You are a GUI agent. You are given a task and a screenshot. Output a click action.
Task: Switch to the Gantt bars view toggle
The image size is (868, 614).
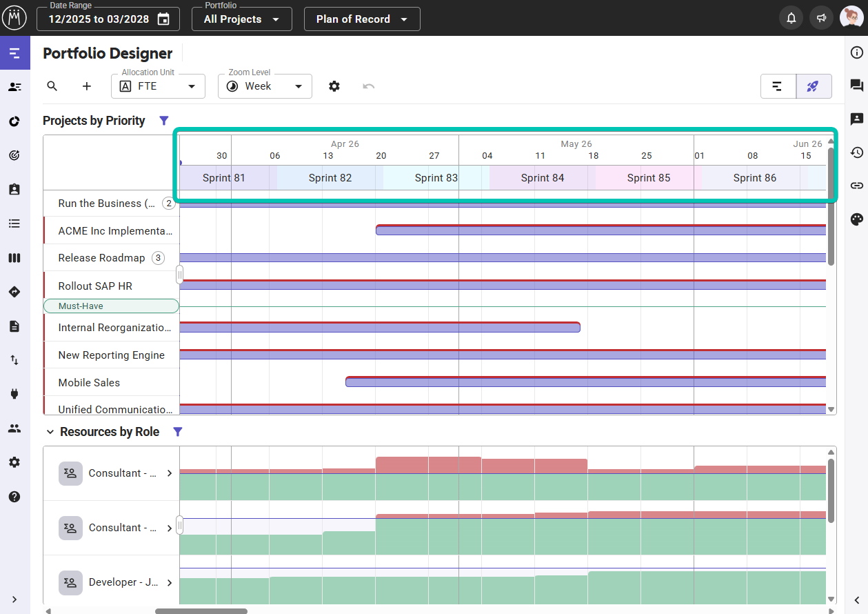778,86
